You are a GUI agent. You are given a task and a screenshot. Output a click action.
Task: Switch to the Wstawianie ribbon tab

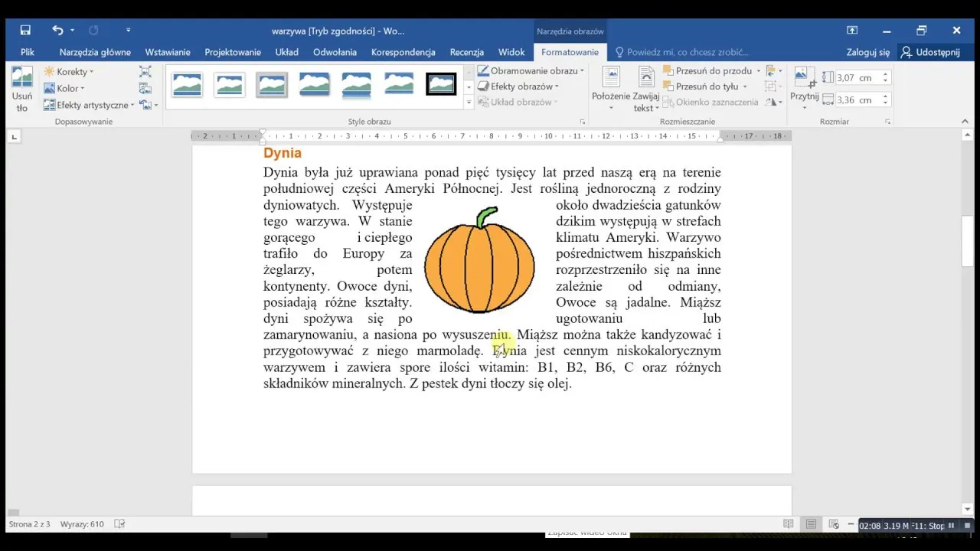[168, 52]
